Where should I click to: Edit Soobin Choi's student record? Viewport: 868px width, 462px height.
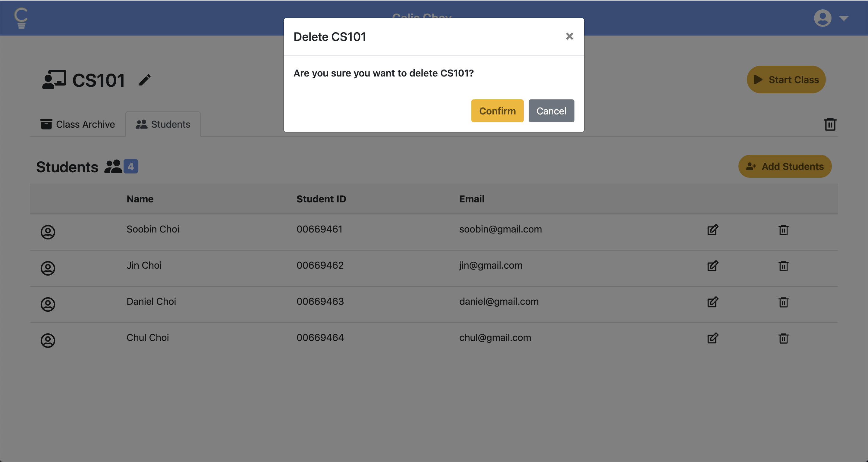point(713,230)
